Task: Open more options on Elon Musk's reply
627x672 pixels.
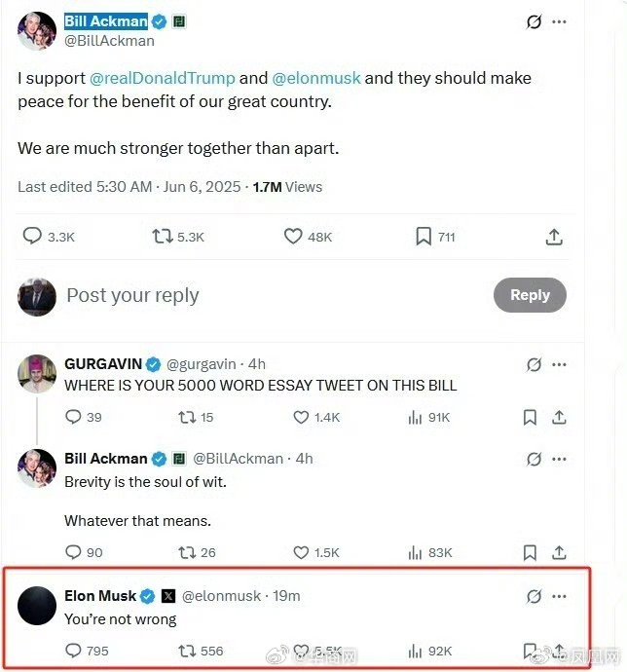Action: [x=559, y=596]
